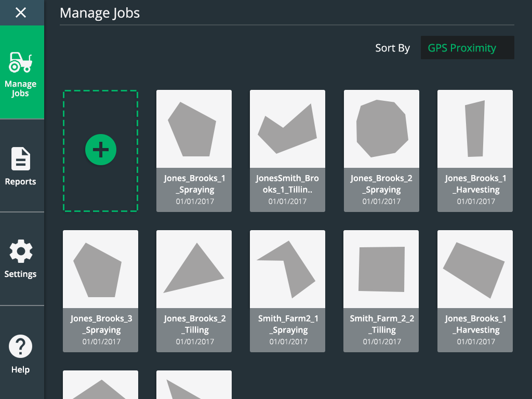Open the Jones_Brooks_1_Spraying job
This screenshot has height=399, width=532.
tap(194, 151)
